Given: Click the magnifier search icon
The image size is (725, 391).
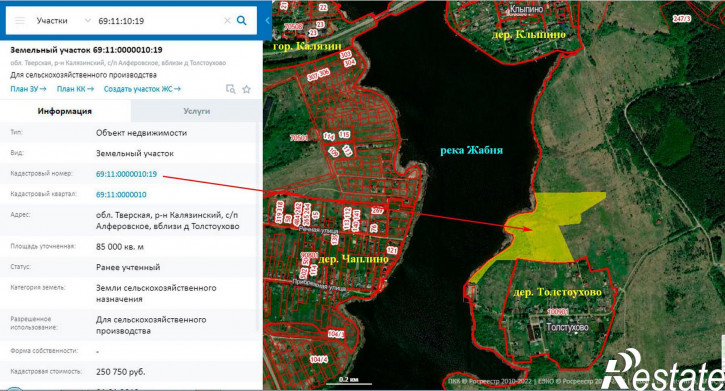Looking at the screenshot, I should (241, 20).
